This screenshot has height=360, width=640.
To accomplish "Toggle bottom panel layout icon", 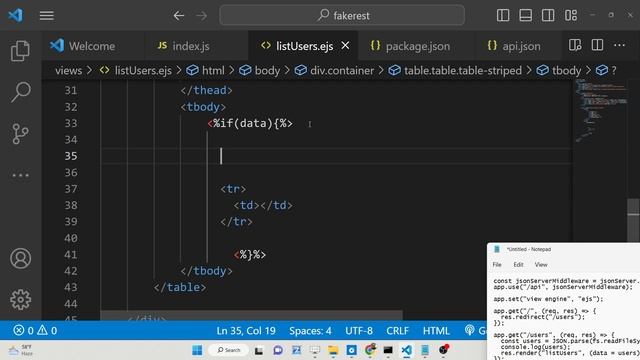I will coord(525,16).
